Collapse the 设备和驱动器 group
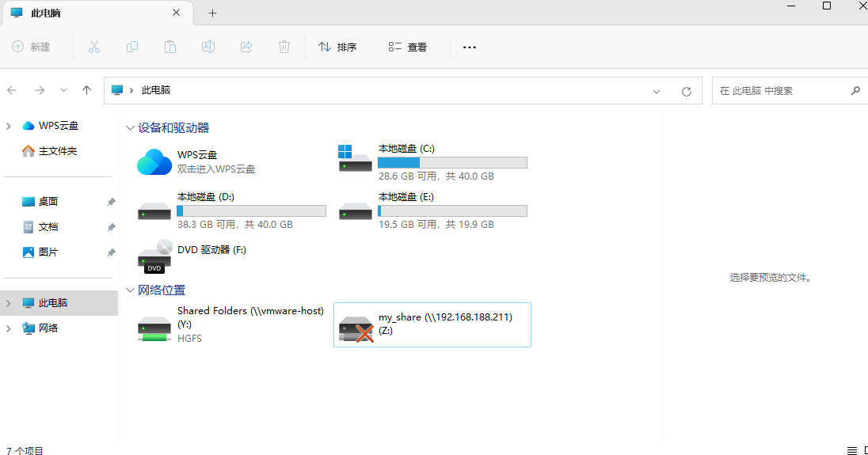868x455 pixels. 130,128
